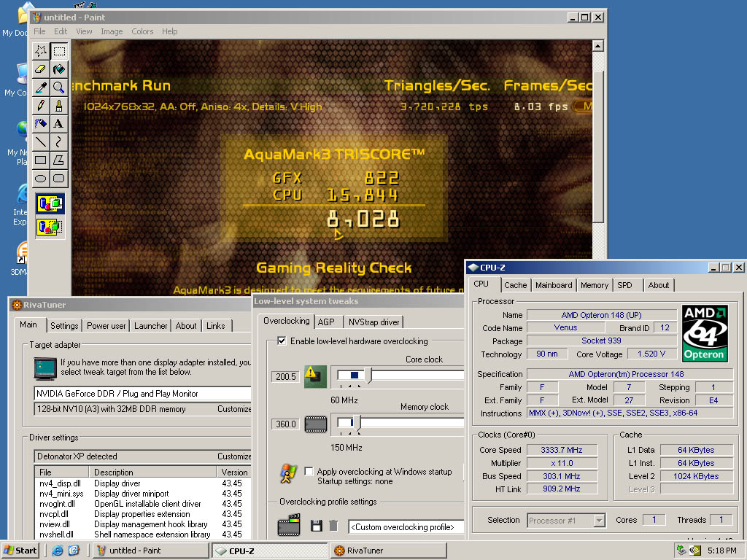
Task: Select nv4_disp.dll row in driver list
Action: coord(142,483)
